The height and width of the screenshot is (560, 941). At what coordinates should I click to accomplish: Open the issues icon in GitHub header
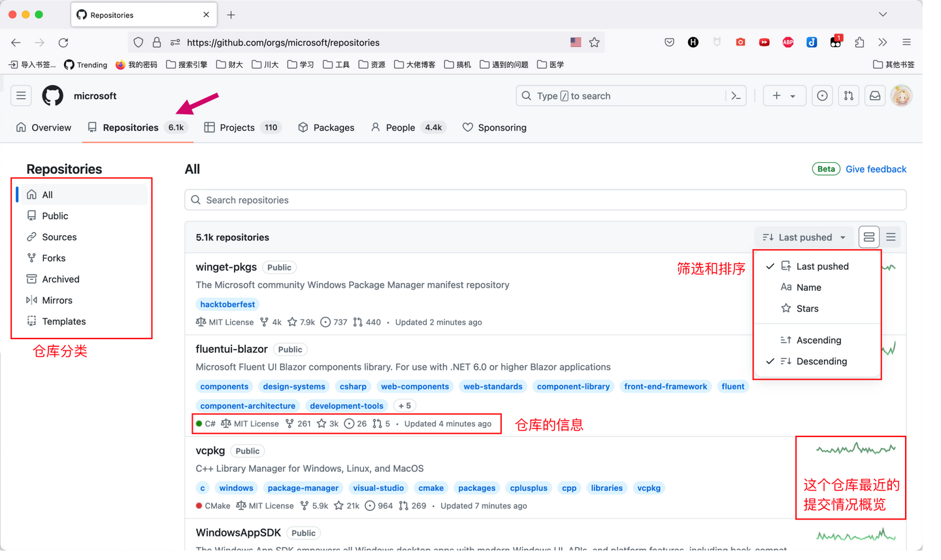pos(822,96)
